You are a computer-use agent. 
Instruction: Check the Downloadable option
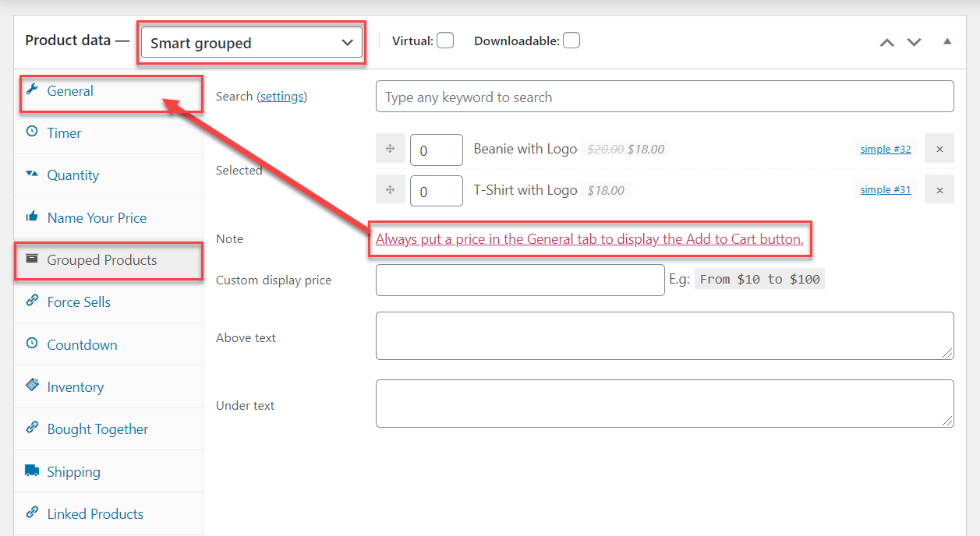(x=571, y=40)
